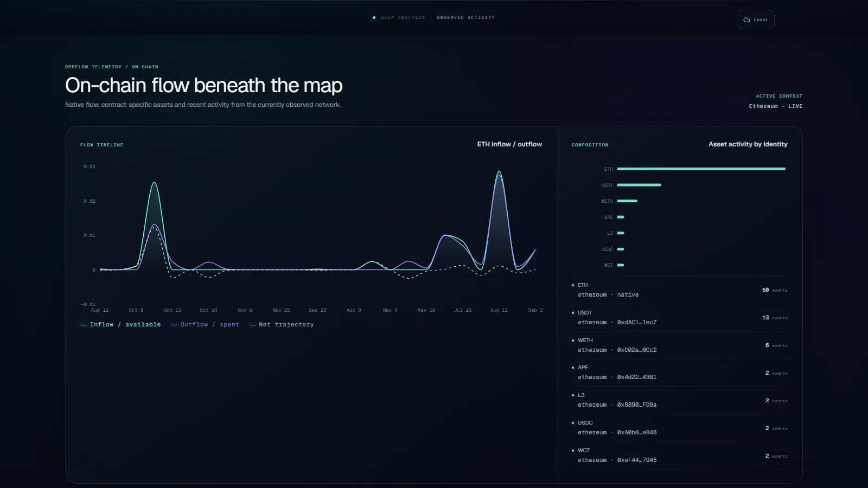Select the ETH bar in composition chart
The height and width of the screenshot is (488, 868).
(x=701, y=169)
